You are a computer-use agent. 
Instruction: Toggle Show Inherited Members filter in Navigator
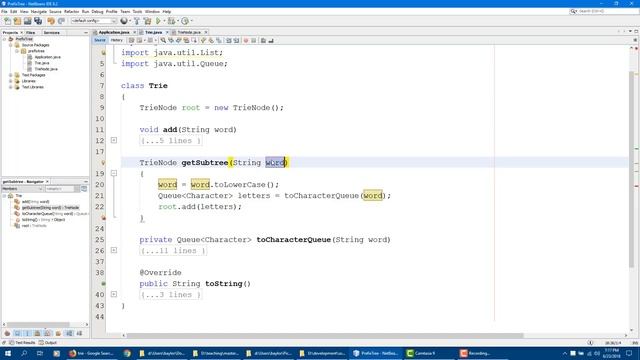tap(7, 333)
